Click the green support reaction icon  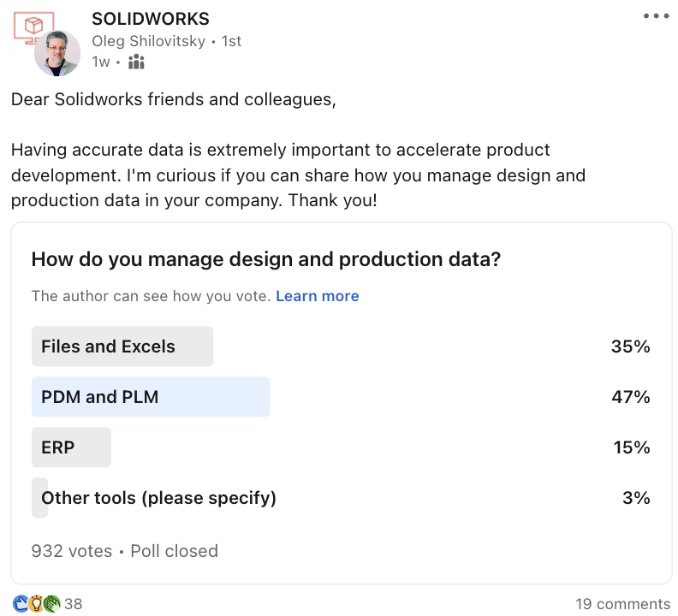point(51,603)
